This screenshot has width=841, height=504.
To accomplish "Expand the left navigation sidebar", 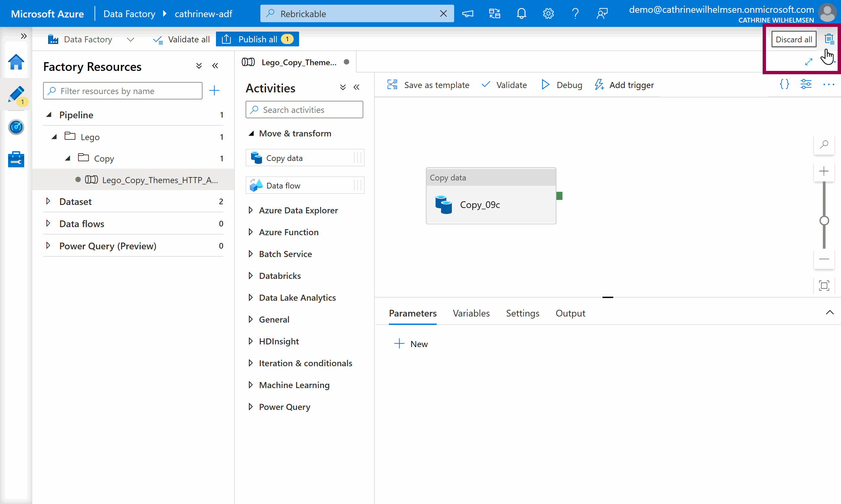I will click(x=24, y=36).
